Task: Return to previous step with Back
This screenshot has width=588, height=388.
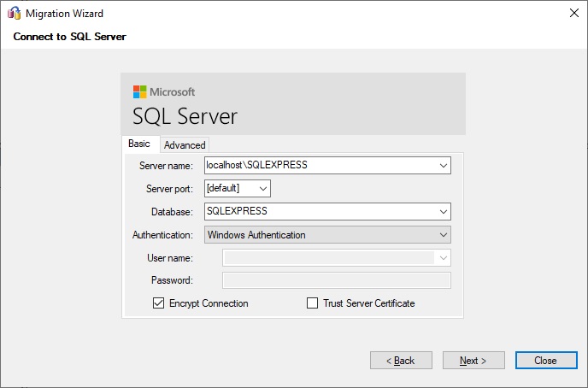Action: tap(401, 361)
